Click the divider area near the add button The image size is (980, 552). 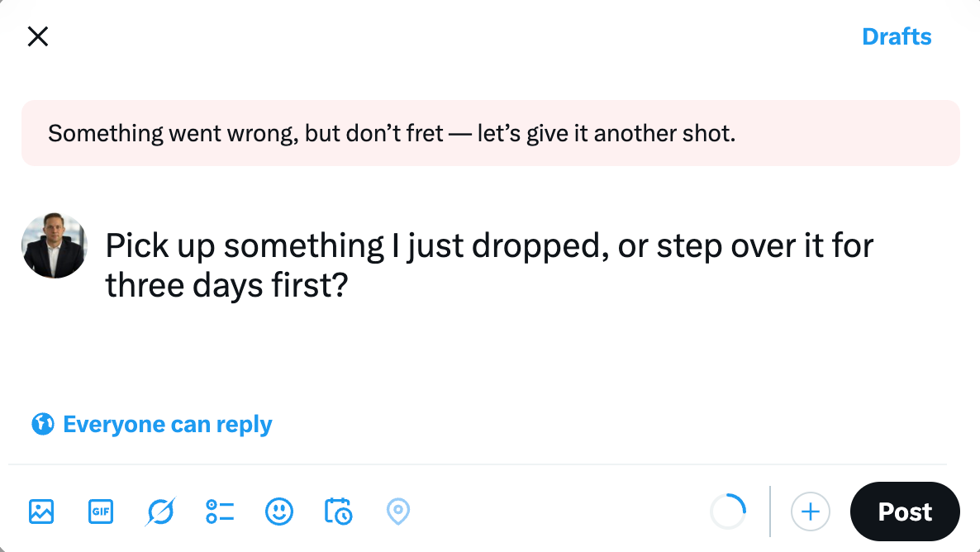click(x=769, y=512)
